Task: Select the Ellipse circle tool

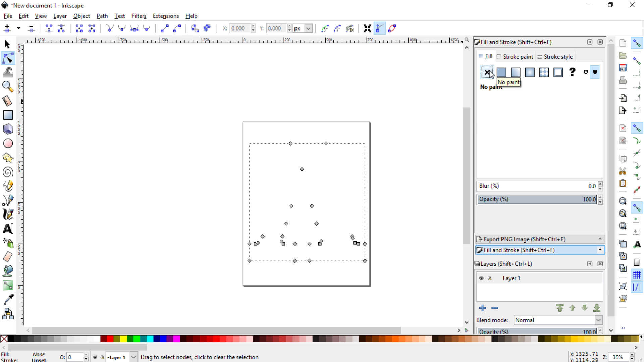Action: pyautogui.click(x=8, y=143)
